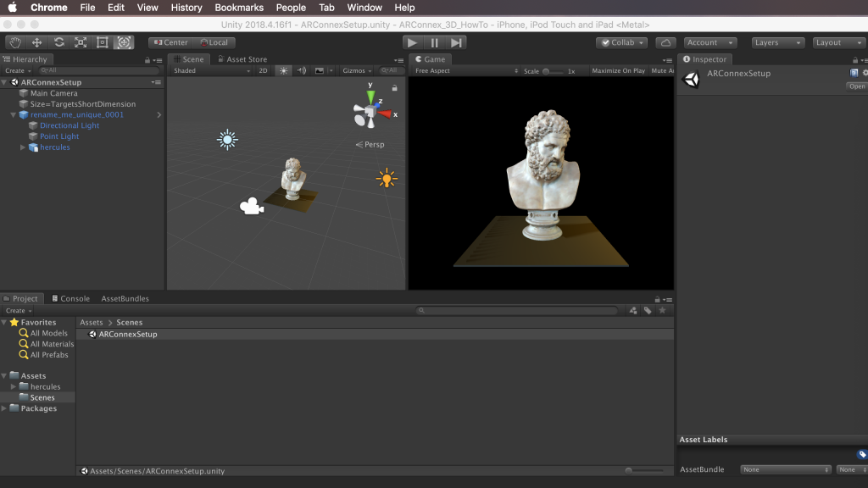
Task: Click Maximize On Play button
Action: tap(618, 71)
